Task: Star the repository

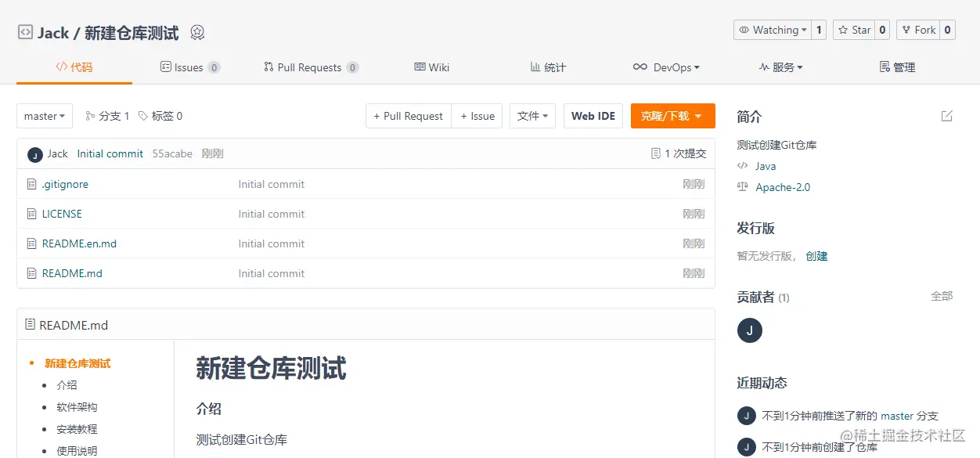Action: [x=854, y=30]
